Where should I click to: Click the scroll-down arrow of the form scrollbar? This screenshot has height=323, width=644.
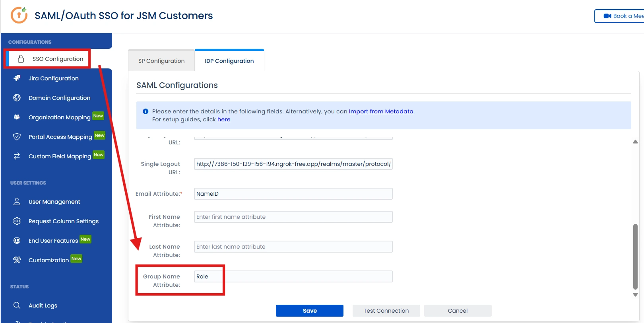pos(635,295)
